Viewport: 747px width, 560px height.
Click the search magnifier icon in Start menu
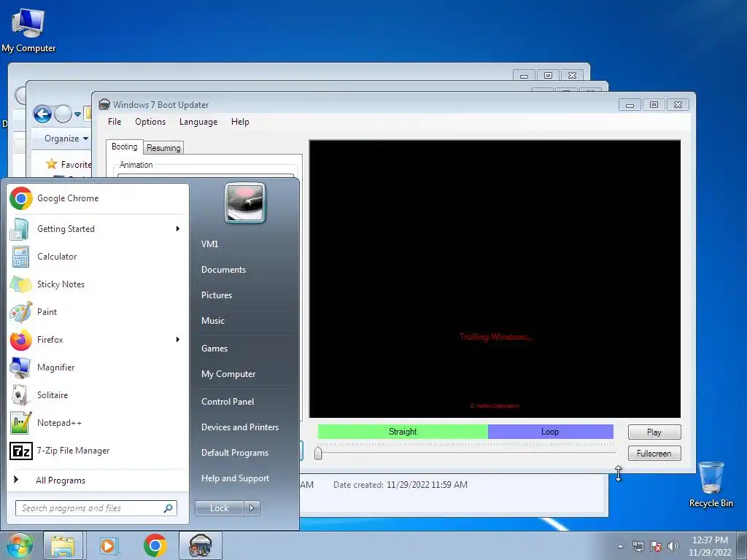click(x=169, y=508)
